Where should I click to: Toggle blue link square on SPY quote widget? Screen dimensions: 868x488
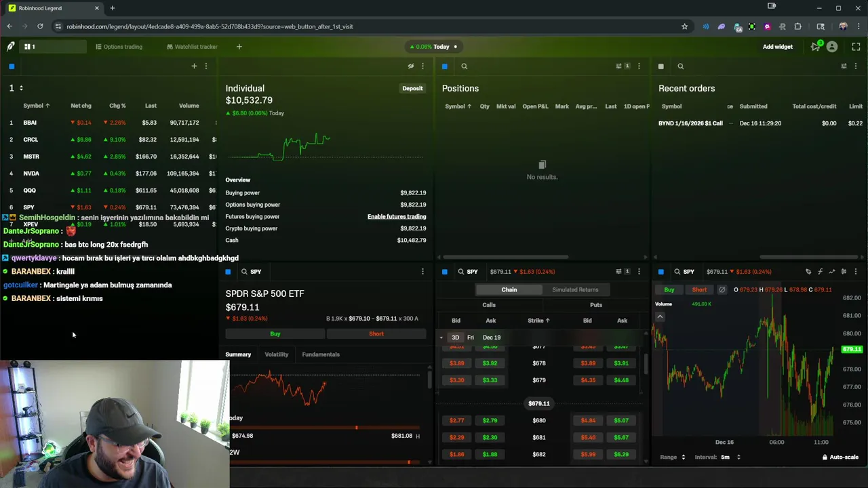tap(228, 272)
